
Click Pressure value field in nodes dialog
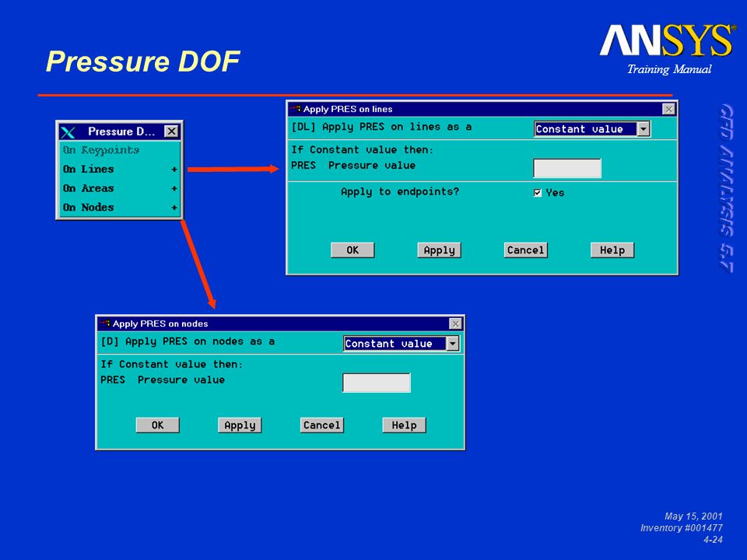pyautogui.click(x=377, y=383)
